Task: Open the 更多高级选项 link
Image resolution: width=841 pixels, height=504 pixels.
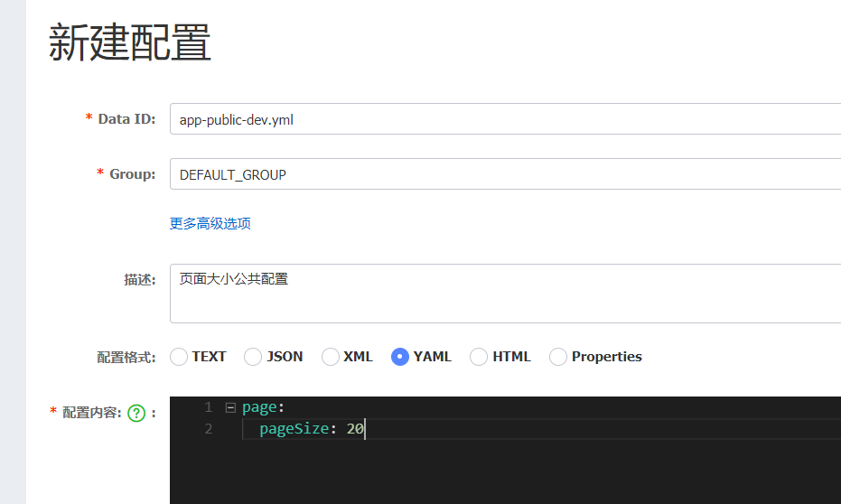Action: [210, 224]
